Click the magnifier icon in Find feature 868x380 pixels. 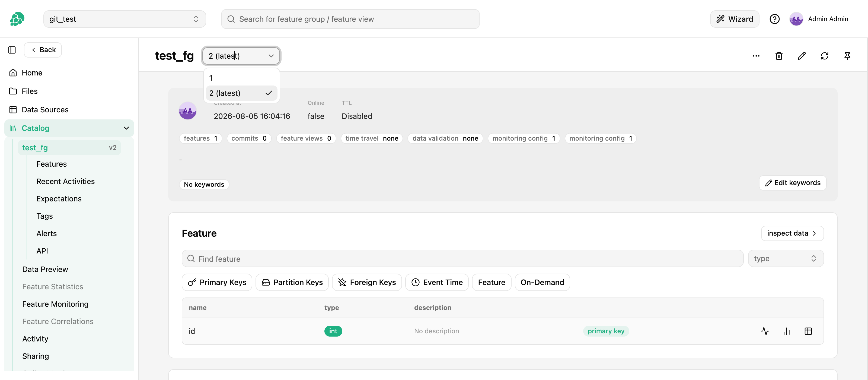(191, 259)
